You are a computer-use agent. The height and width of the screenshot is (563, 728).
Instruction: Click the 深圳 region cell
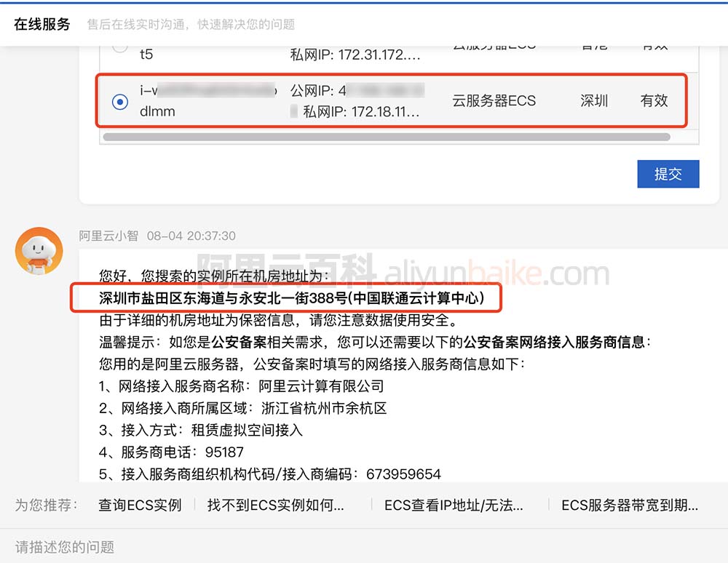[594, 100]
